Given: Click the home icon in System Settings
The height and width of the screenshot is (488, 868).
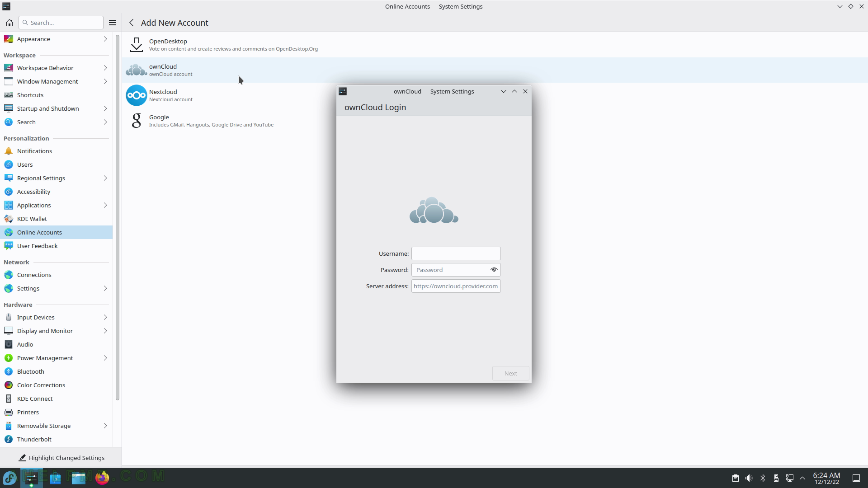Looking at the screenshot, I should pos(9,23).
